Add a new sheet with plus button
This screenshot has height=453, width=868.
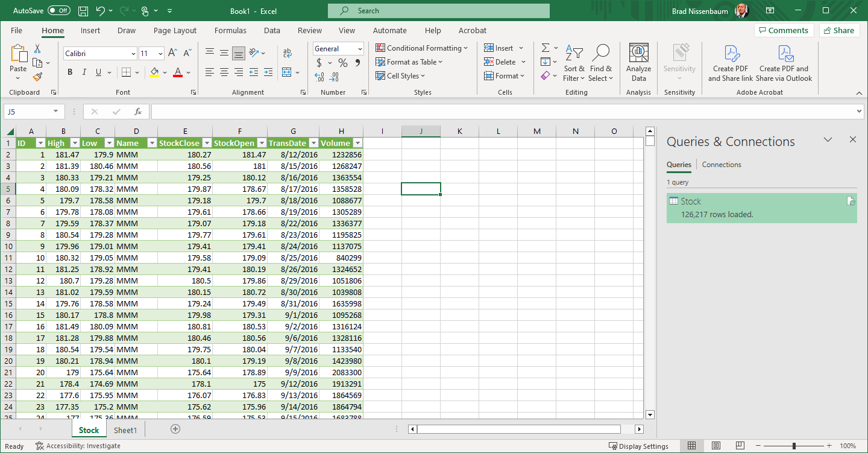[175, 429]
